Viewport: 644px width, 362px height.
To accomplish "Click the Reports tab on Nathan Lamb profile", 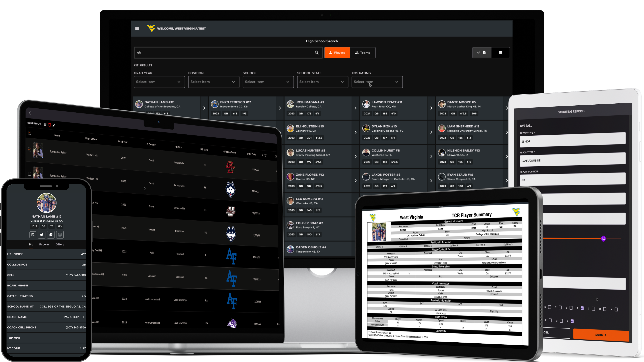I will 45,244.
